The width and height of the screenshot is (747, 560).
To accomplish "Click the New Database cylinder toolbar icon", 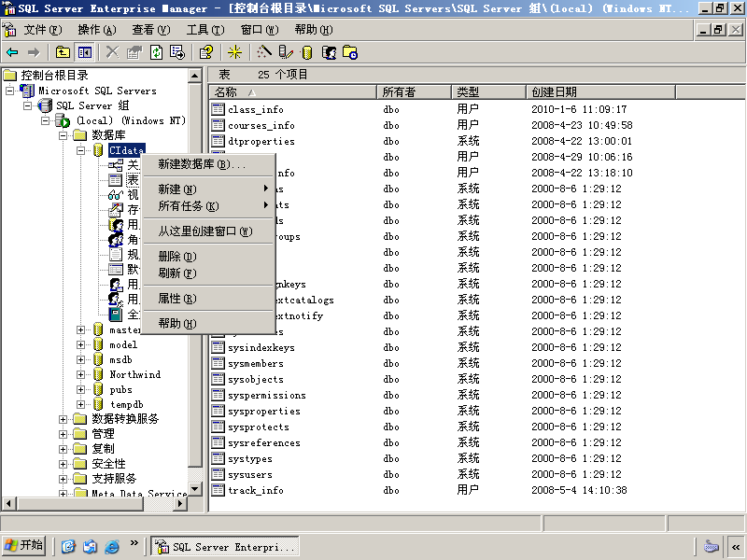I will coord(307,52).
